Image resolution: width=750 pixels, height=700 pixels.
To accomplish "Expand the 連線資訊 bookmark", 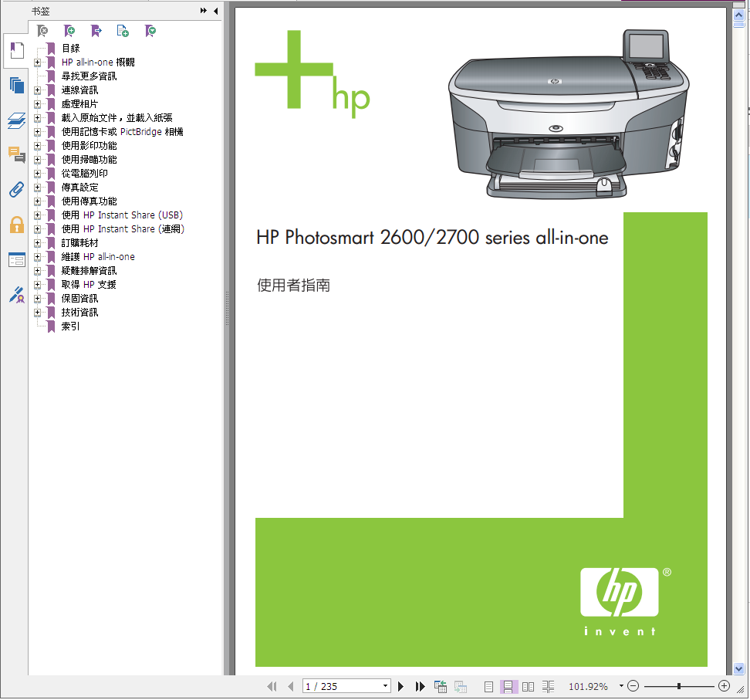I will tap(37, 90).
